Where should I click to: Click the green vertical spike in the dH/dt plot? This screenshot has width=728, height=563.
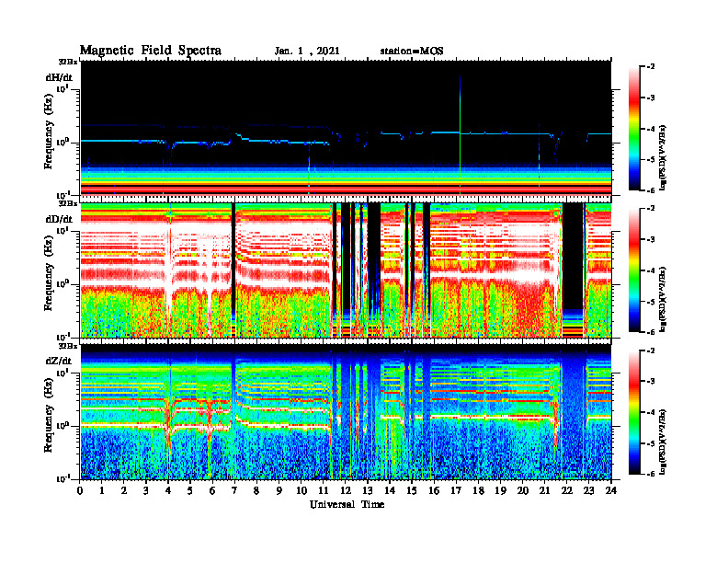tap(460, 134)
